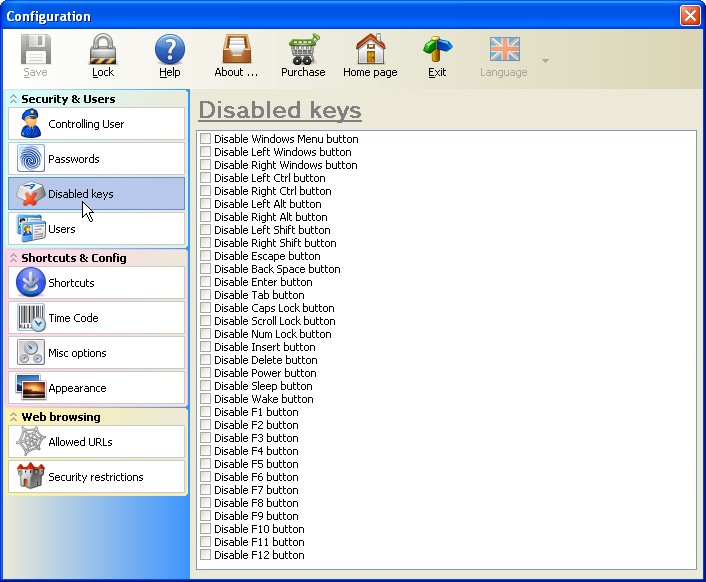Tick Disable F12 button checkbox
Screen dimensions: 706x582
pyautogui.click(x=205, y=555)
